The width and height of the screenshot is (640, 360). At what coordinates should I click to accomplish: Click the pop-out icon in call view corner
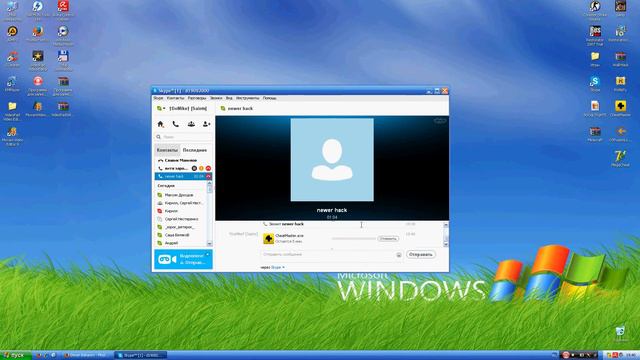(440, 121)
